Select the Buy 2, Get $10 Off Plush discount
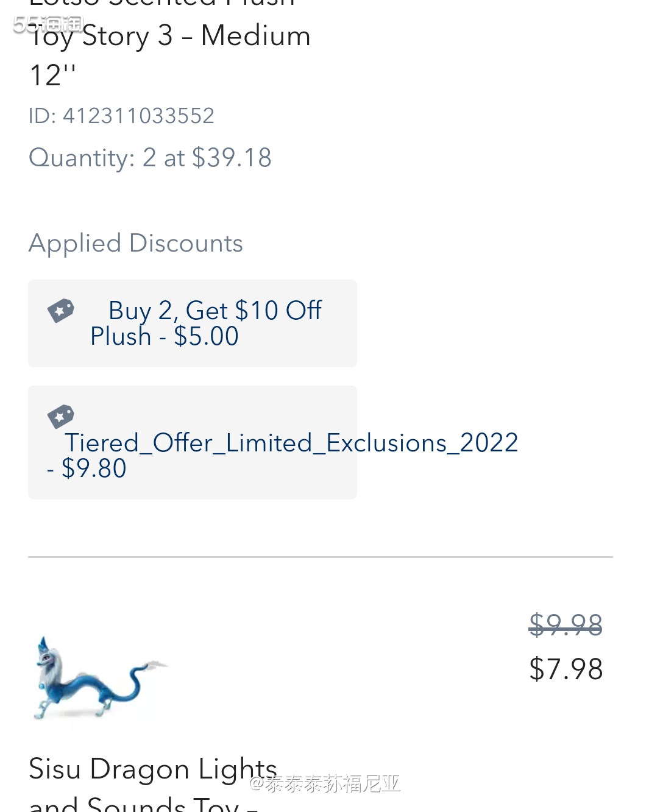Image resolution: width=649 pixels, height=812 pixels. point(193,323)
